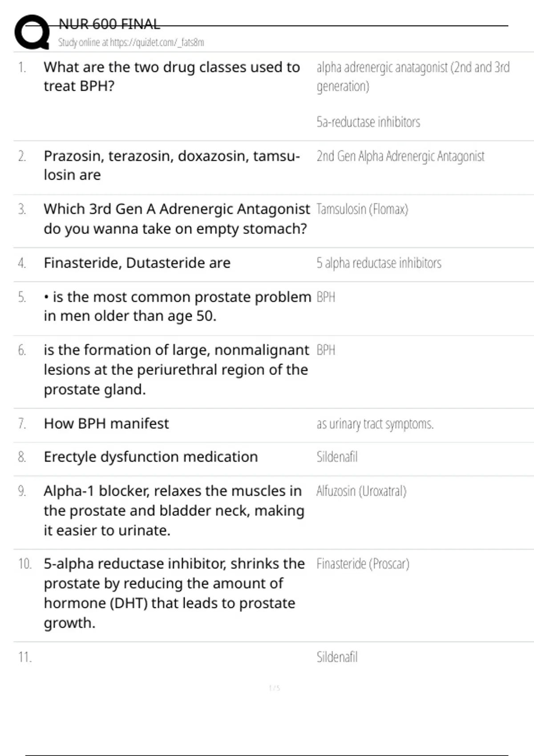
Task: Select the Alpha-1 blocker description in item 9
Action: (x=174, y=510)
